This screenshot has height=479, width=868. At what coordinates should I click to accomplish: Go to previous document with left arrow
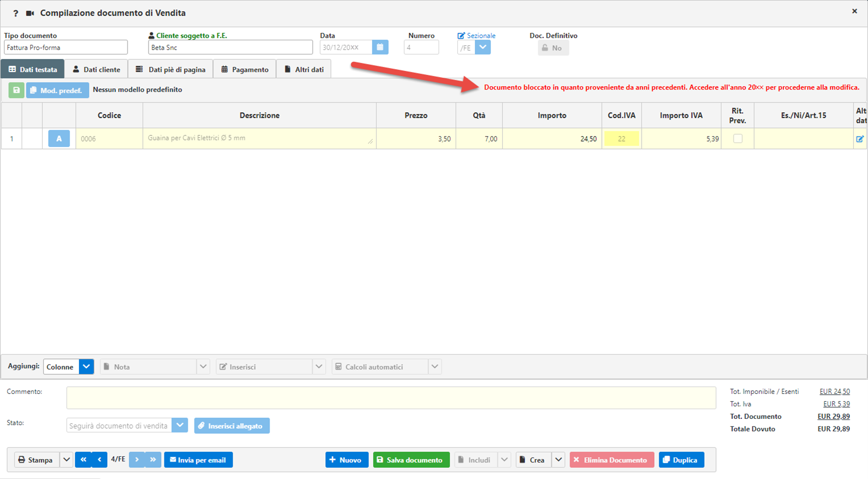[99, 460]
